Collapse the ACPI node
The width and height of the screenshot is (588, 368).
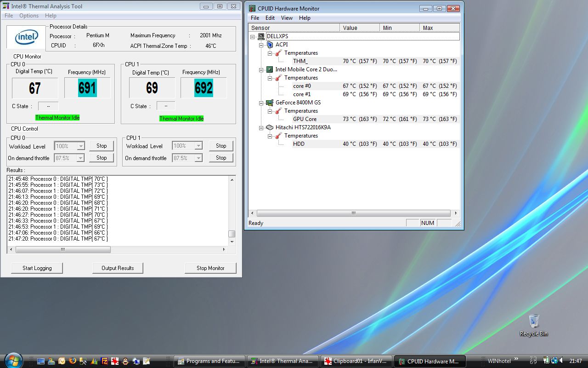(x=262, y=45)
